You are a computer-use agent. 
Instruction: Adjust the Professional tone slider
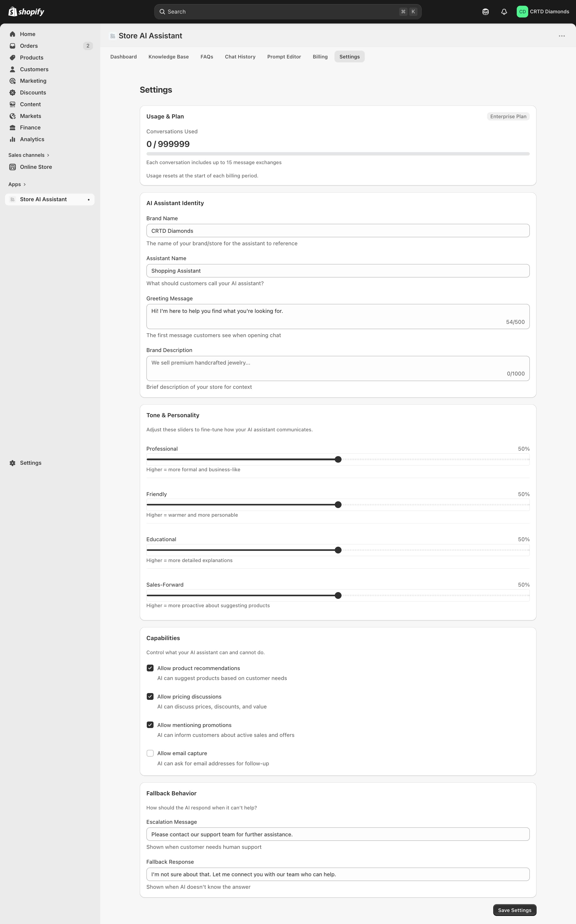coord(338,459)
